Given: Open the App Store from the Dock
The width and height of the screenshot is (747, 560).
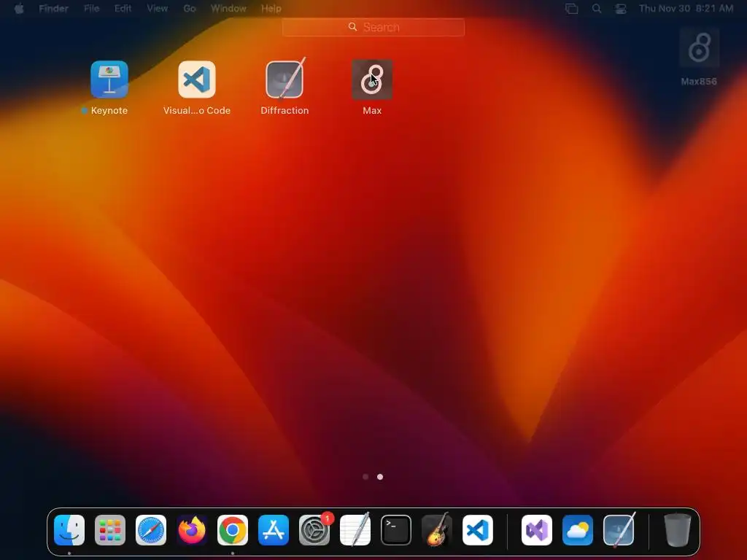Looking at the screenshot, I should [x=274, y=530].
